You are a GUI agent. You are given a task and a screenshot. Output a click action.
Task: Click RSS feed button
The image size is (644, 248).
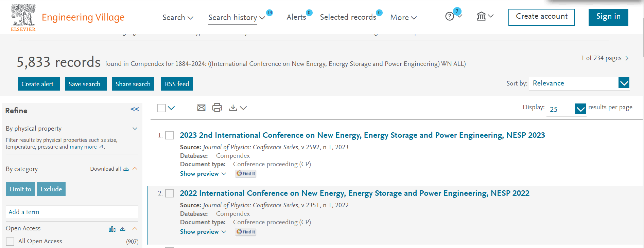pos(177,84)
